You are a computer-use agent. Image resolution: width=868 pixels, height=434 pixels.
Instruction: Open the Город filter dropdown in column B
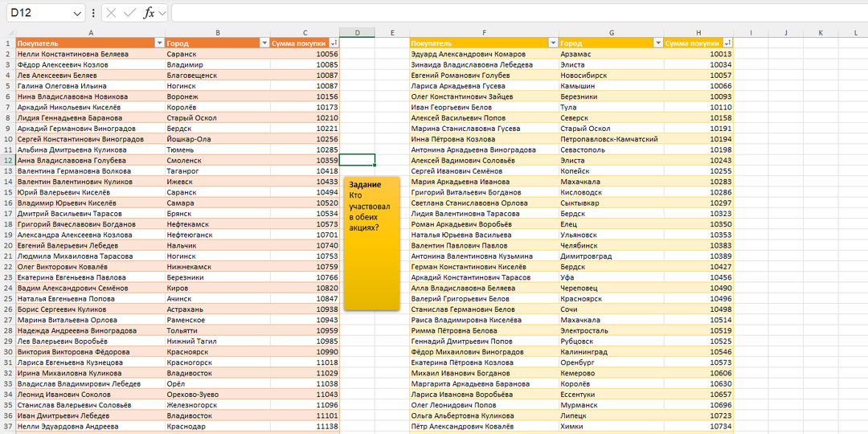[264, 43]
